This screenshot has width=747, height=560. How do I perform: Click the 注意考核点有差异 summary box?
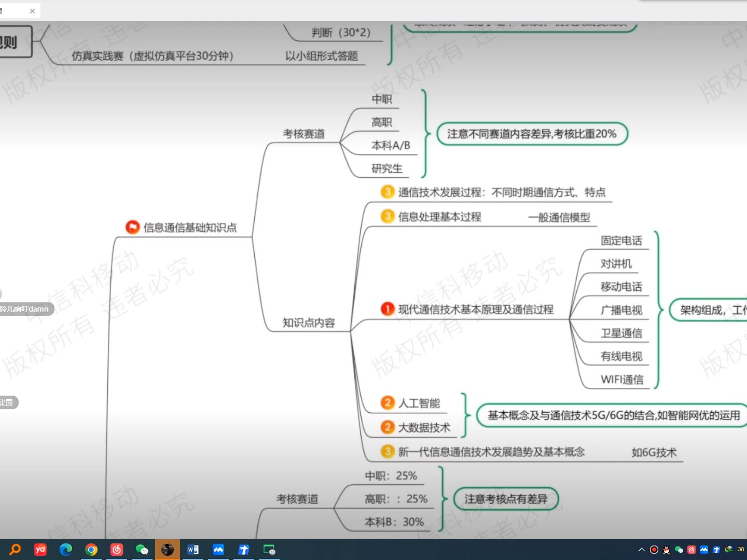pyautogui.click(x=506, y=499)
